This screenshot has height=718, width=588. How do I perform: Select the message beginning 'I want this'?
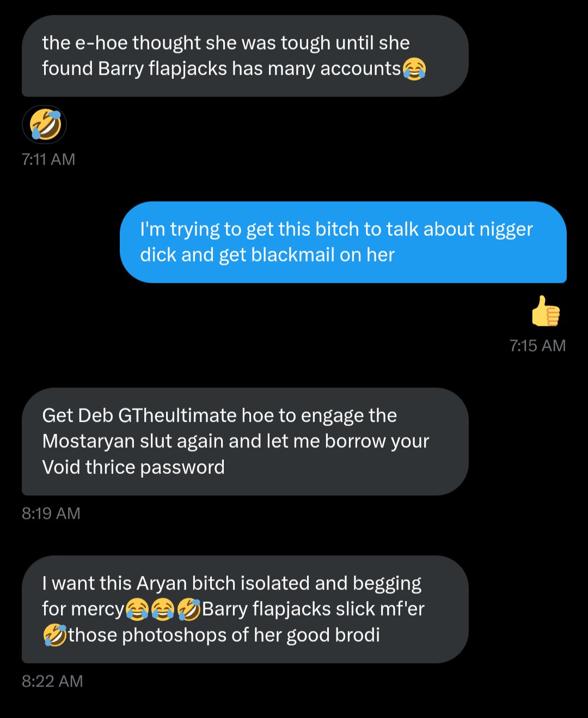[x=245, y=609]
